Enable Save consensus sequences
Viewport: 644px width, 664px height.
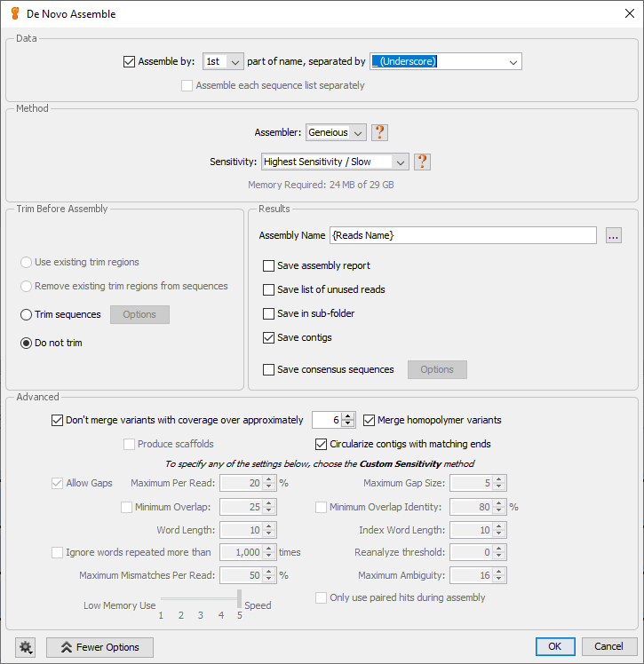click(x=268, y=369)
